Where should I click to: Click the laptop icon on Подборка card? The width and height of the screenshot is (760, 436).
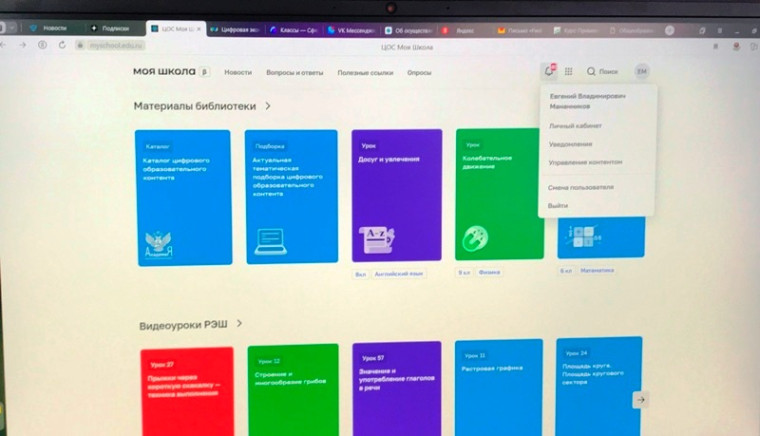[270, 241]
